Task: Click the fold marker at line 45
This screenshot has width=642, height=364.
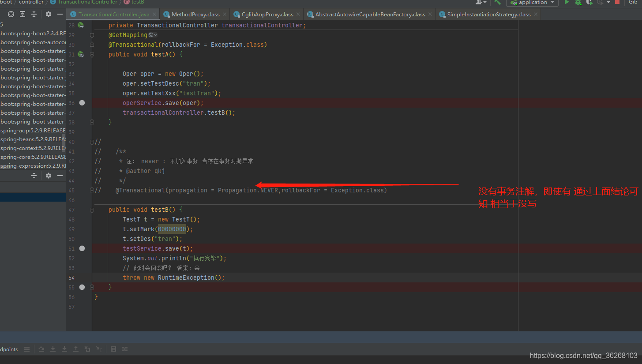Action: 92,190
